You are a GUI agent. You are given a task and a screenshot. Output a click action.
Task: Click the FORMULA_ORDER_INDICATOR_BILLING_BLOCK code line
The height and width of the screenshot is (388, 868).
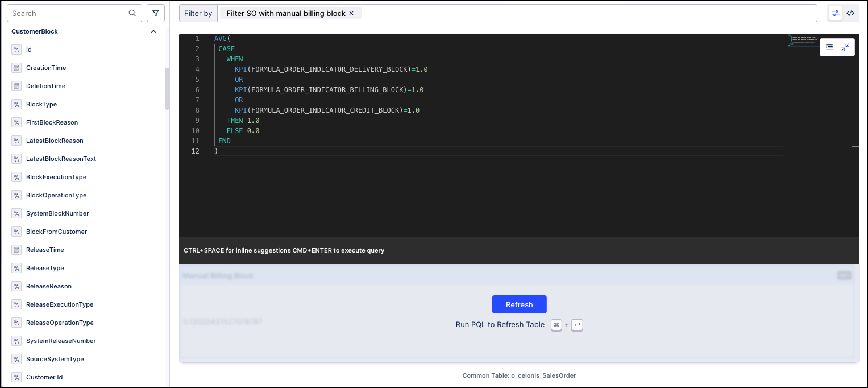[329, 90]
